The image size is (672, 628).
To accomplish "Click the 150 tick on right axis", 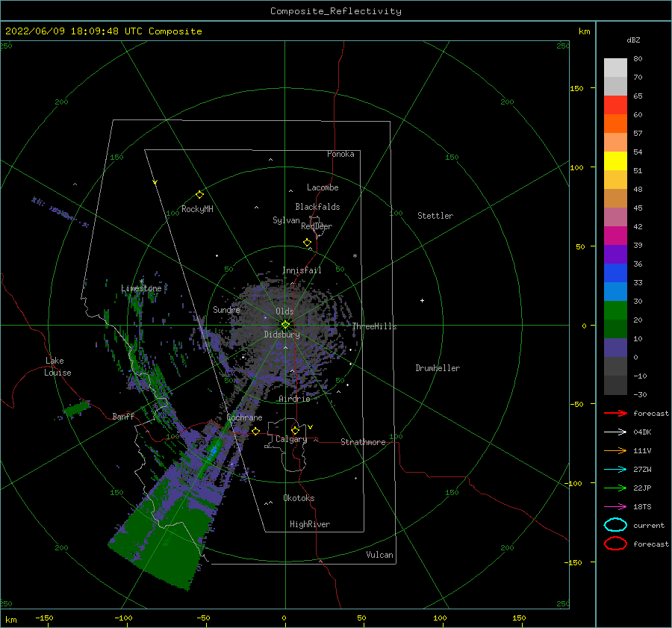I will pos(576,88).
